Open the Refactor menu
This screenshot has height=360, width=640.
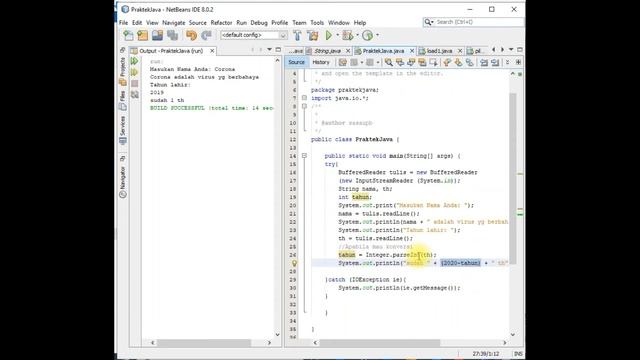coord(221,23)
